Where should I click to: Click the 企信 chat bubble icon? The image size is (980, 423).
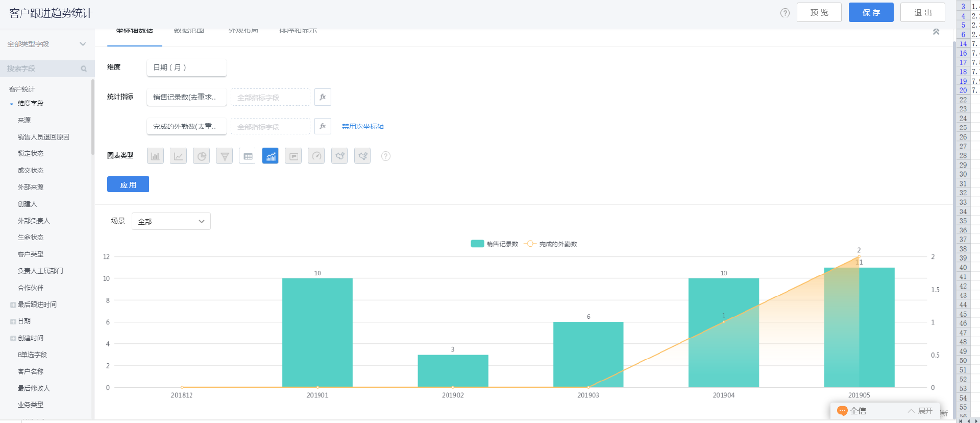[842, 411]
